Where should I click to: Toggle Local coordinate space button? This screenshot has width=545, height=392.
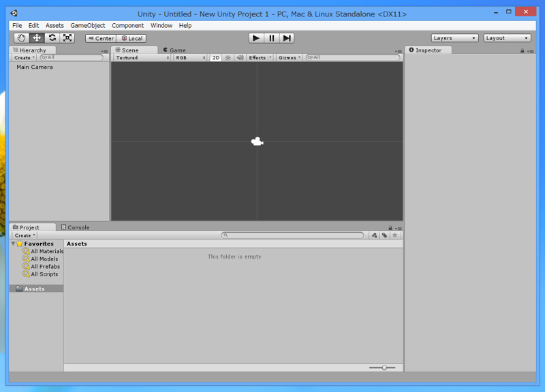pos(131,38)
